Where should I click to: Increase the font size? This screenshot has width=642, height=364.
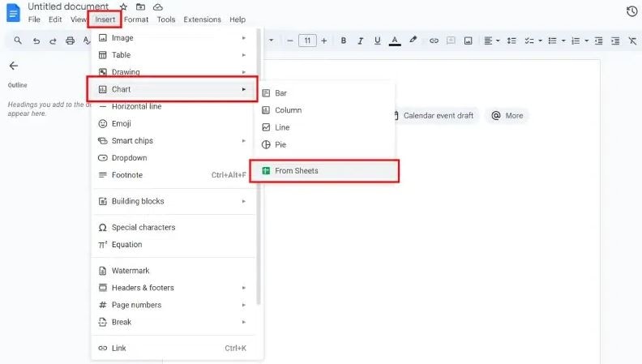(324, 41)
